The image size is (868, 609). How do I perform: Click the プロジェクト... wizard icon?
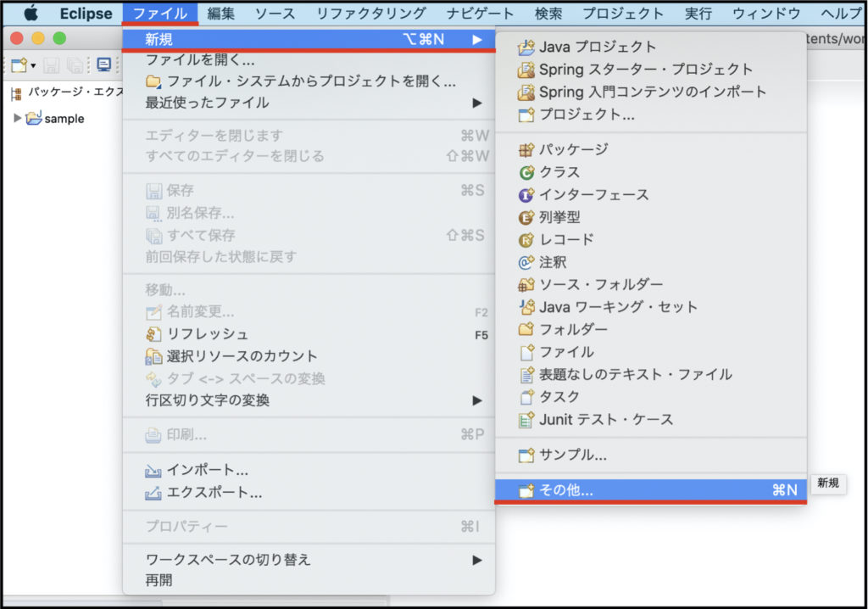[x=526, y=115]
